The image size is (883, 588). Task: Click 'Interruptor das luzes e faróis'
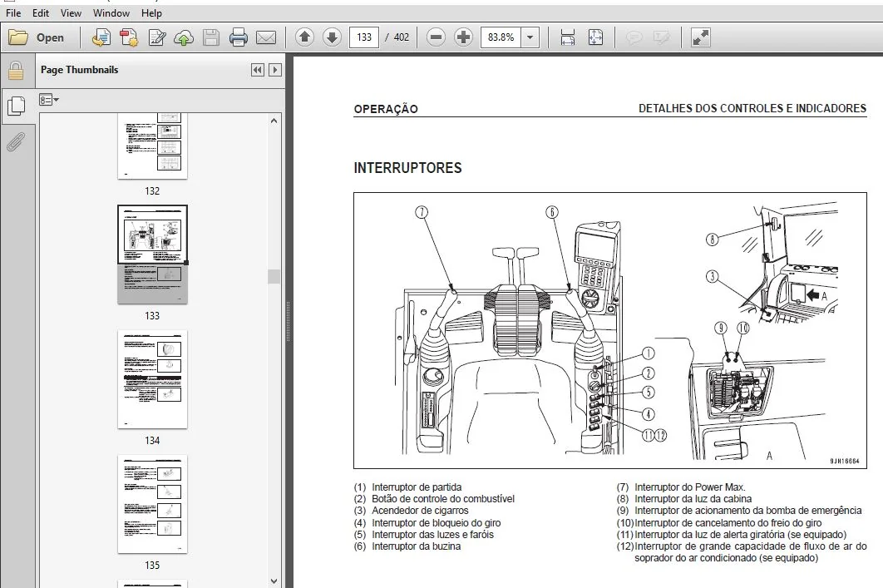pos(432,535)
